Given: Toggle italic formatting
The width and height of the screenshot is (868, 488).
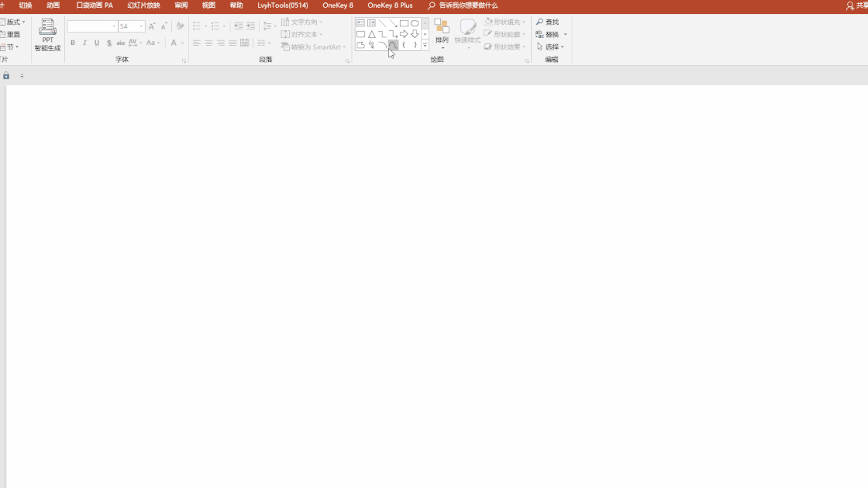Looking at the screenshot, I should coord(84,43).
